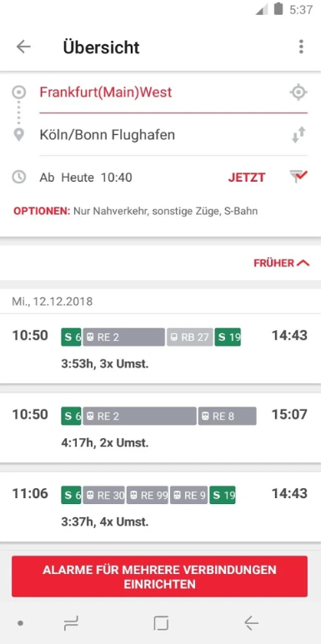
Task: Open the three-dot overflow menu
Action: coord(301,47)
